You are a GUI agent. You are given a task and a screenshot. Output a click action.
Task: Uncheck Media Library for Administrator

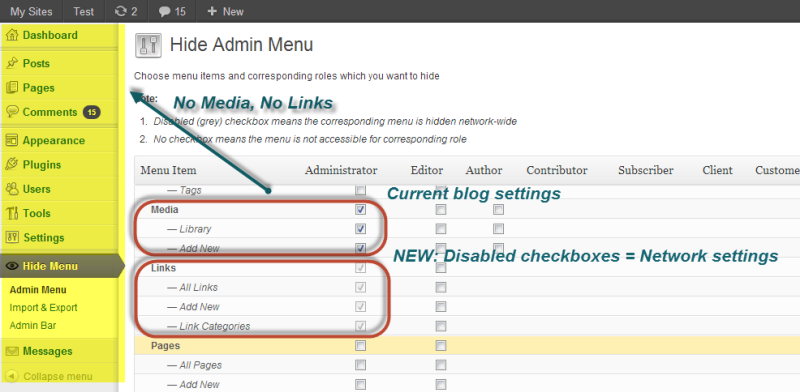tap(361, 229)
